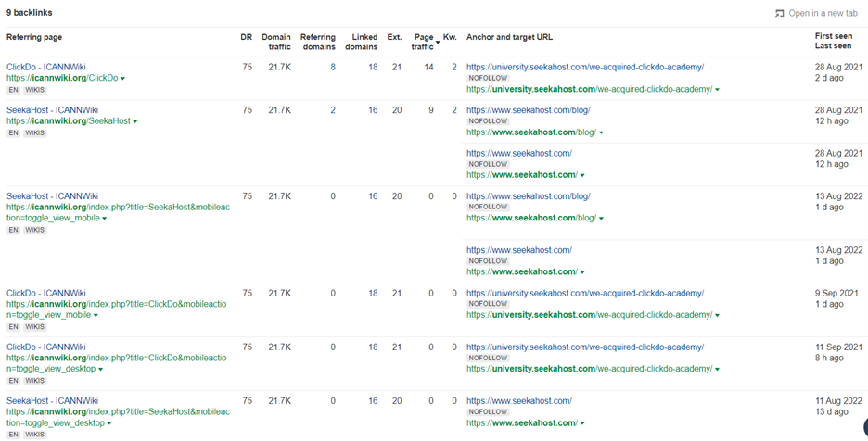Open the we-acquired-clickdo-academy anchor dated 28 Aug 2021
Image resolution: width=868 pixels, height=441 pixels.
(x=585, y=67)
